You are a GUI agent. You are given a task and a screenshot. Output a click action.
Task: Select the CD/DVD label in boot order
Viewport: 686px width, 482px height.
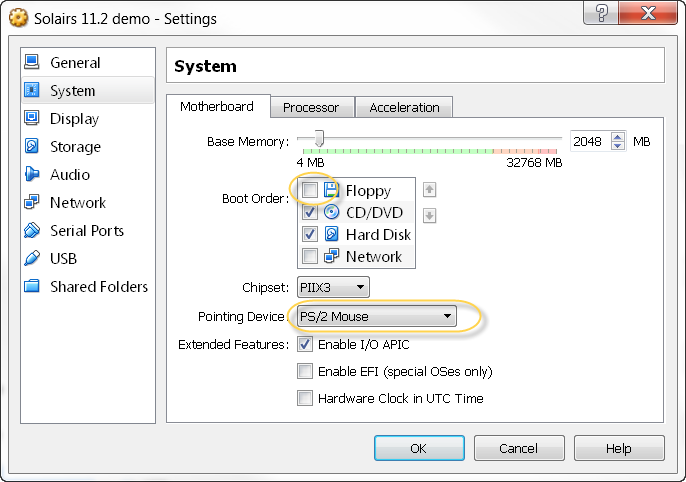(374, 213)
